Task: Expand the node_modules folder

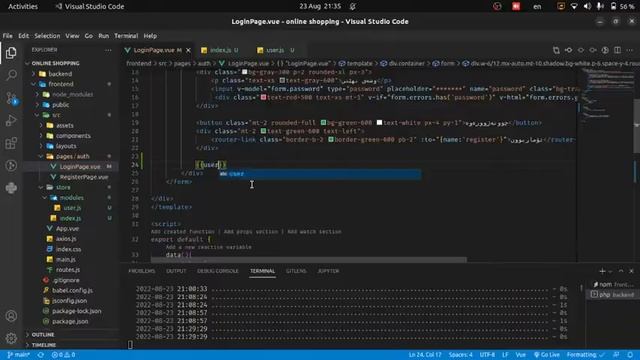Action: (x=72, y=94)
